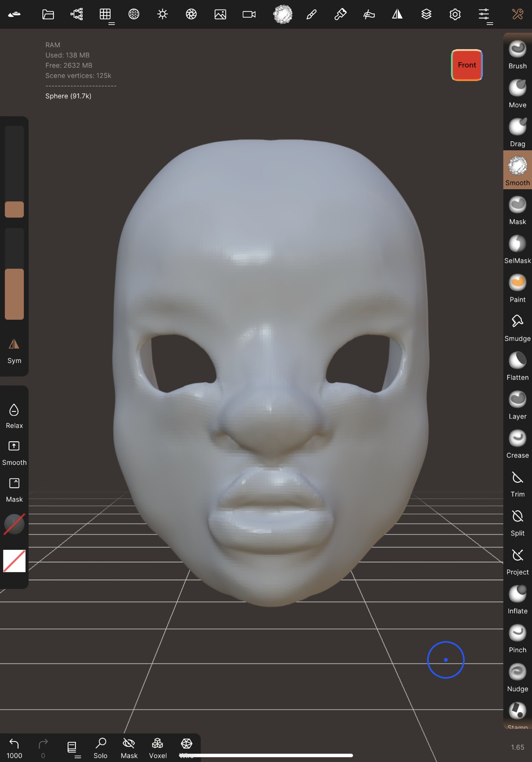Click the Scene vertices: 125k stat
This screenshot has height=762, width=532.
pyautogui.click(x=78, y=76)
